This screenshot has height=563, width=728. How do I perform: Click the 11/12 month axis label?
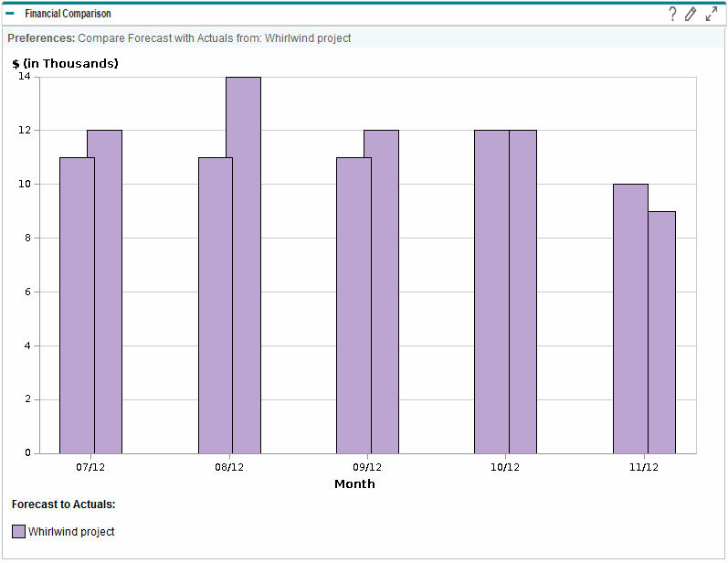(x=644, y=467)
